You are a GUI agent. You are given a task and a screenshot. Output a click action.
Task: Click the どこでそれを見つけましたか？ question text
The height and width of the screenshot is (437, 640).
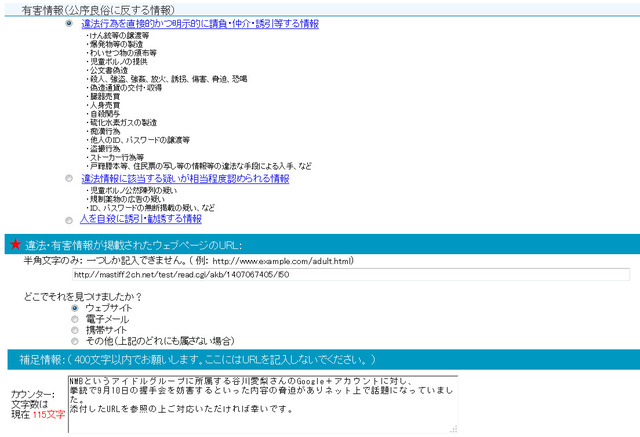click(83, 297)
